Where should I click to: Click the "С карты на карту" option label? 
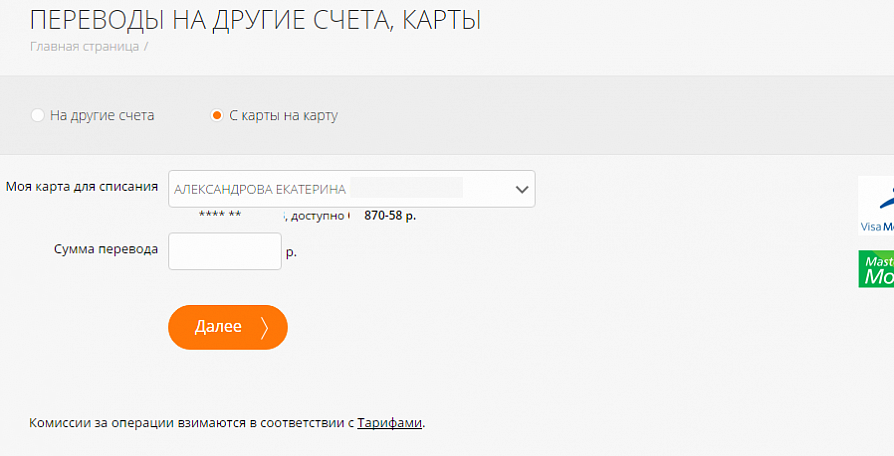[x=284, y=115]
